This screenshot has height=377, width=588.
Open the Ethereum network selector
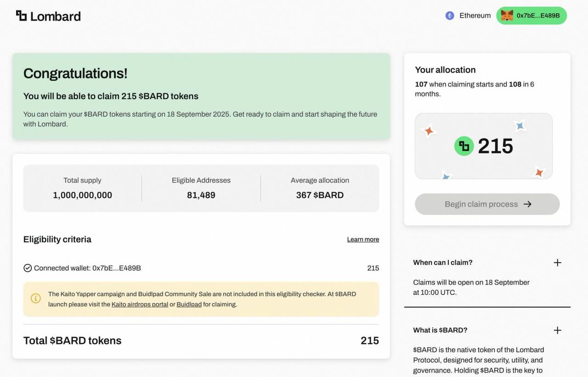click(x=467, y=15)
